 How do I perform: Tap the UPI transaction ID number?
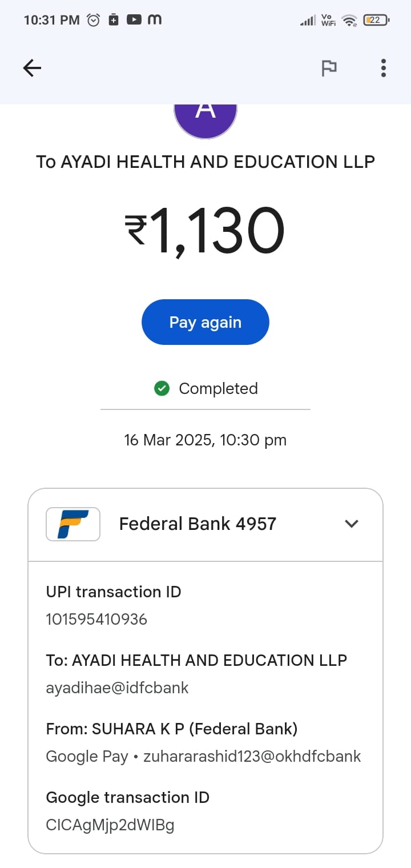[96, 619]
